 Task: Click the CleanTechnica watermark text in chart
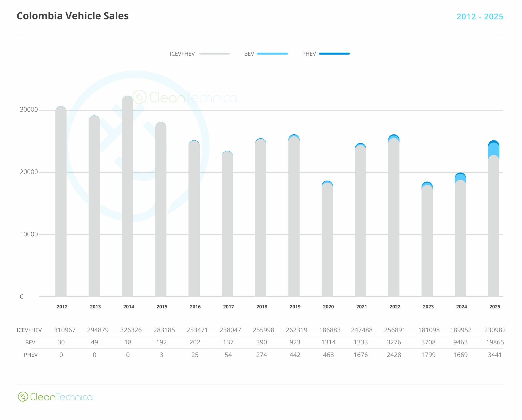(x=193, y=98)
